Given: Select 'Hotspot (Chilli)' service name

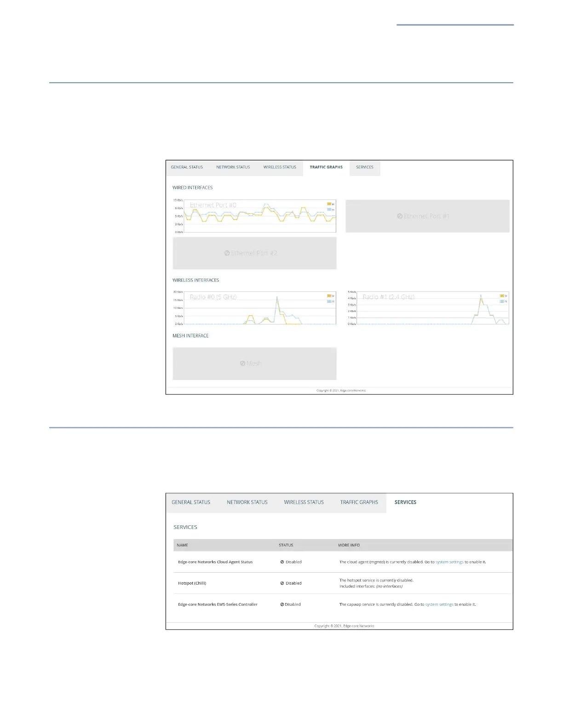Looking at the screenshot, I should (x=192, y=583).
